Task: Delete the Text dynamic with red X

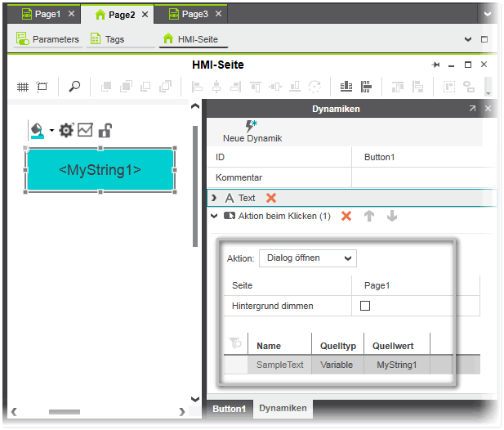Action: [271, 198]
